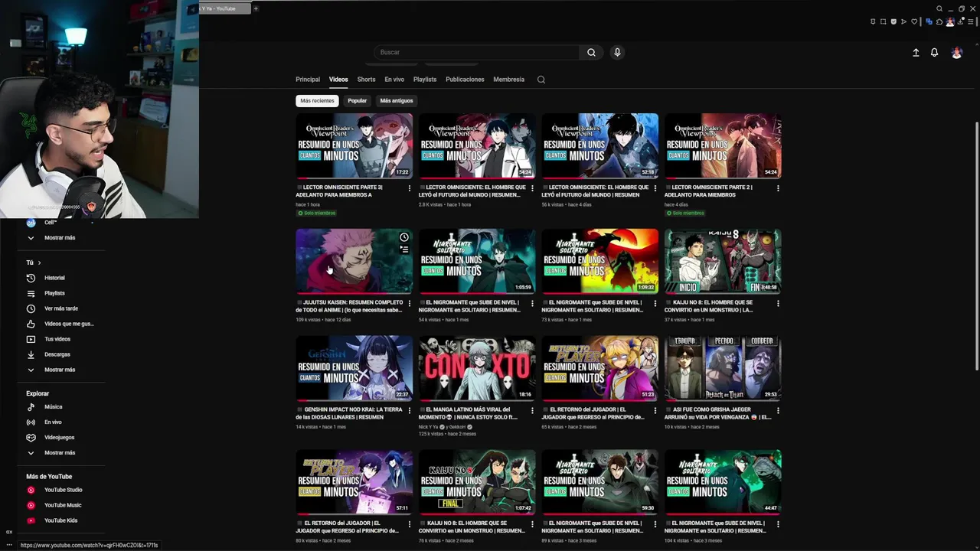Toggle Watch later clock on Jujutsu Kaisen thumbnail
Image resolution: width=980 pixels, height=551 pixels.
point(404,237)
